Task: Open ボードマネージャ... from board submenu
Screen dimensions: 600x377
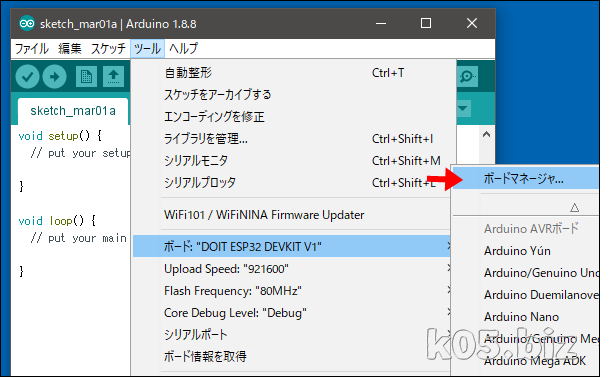Action: click(526, 178)
